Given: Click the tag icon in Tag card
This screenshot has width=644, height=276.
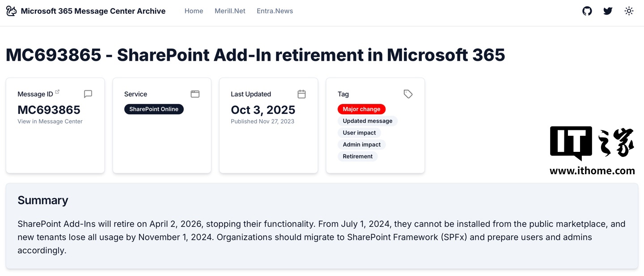Looking at the screenshot, I should [408, 94].
